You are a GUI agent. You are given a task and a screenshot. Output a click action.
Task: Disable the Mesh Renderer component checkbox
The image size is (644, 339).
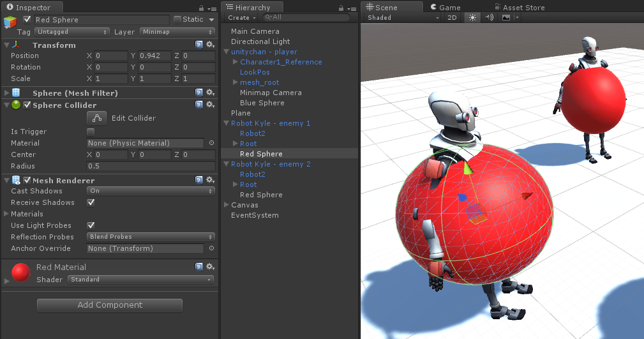(27, 180)
